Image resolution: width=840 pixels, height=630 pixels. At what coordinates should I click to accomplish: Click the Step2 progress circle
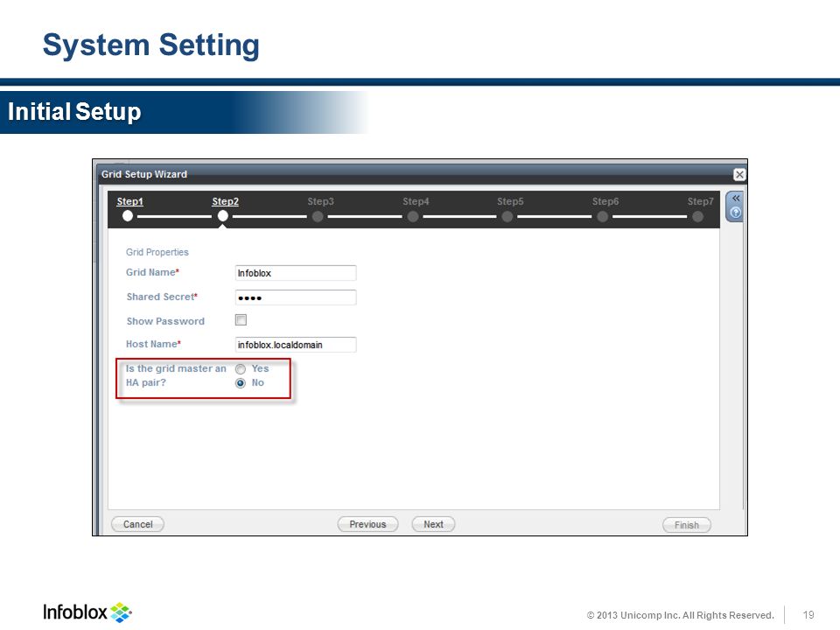(x=223, y=216)
